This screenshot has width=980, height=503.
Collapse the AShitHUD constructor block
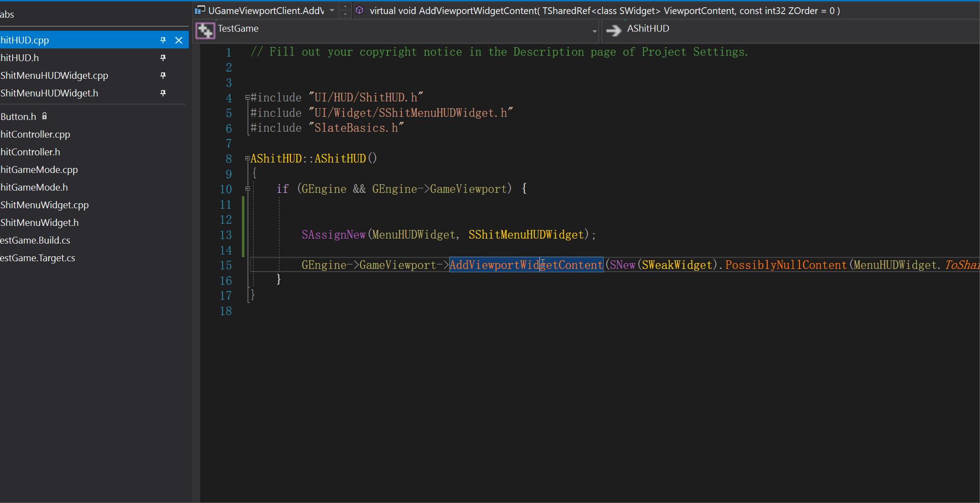point(248,158)
